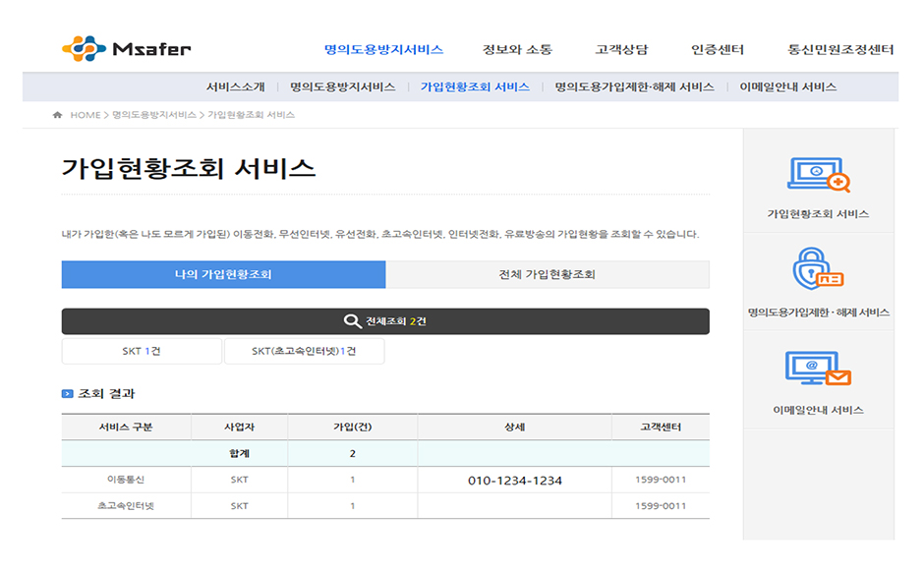Click the SKT(초고속인터넷)1건 button

tap(303, 350)
